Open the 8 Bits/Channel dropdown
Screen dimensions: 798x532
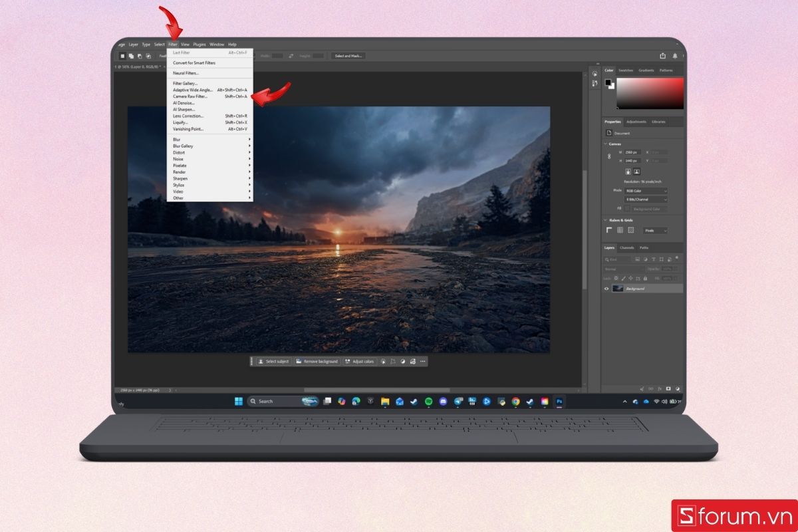point(646,199)
